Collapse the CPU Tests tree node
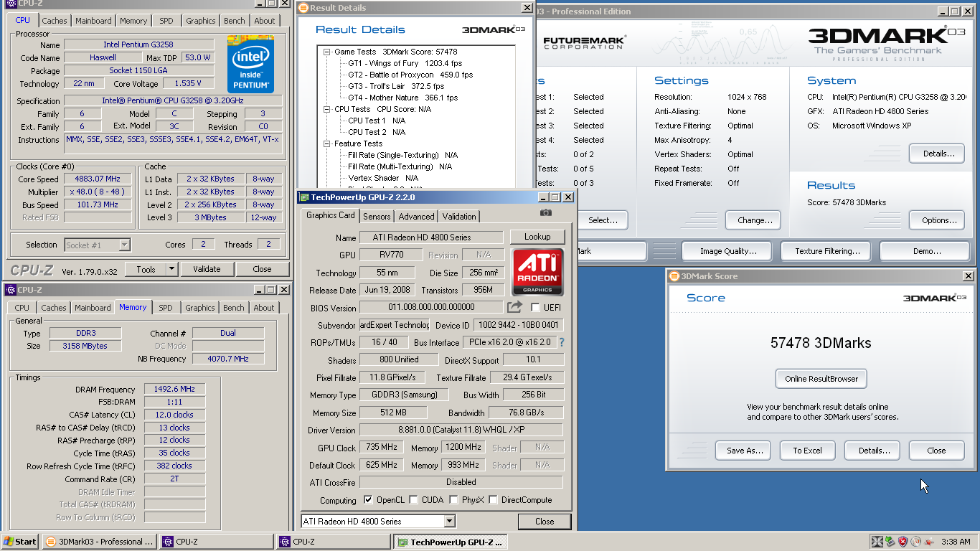 [327, 109]
